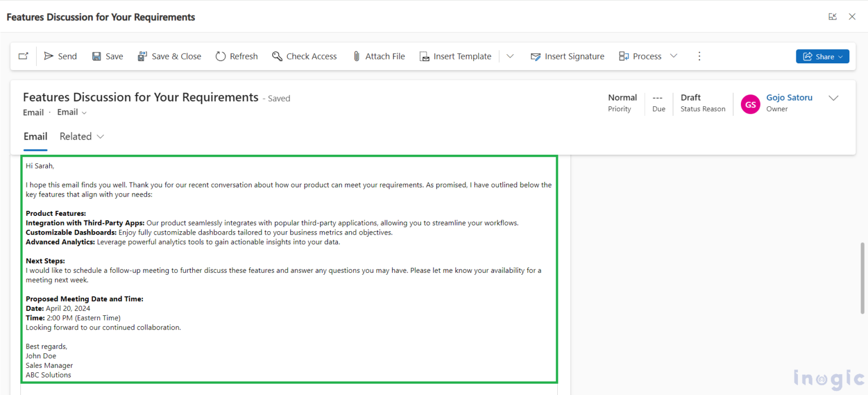Open more commands overflow menu
This screenshot has width=868, height=395.
(699, 56)
